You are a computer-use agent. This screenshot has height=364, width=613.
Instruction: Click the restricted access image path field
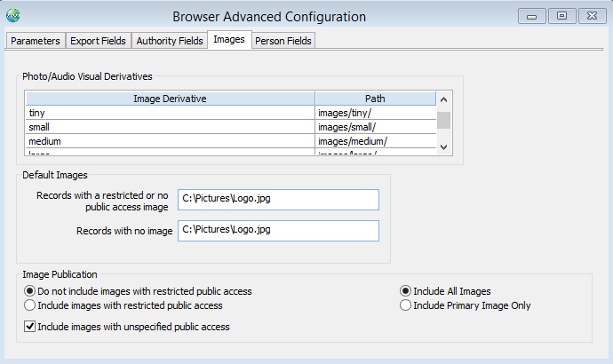[278, 200]
